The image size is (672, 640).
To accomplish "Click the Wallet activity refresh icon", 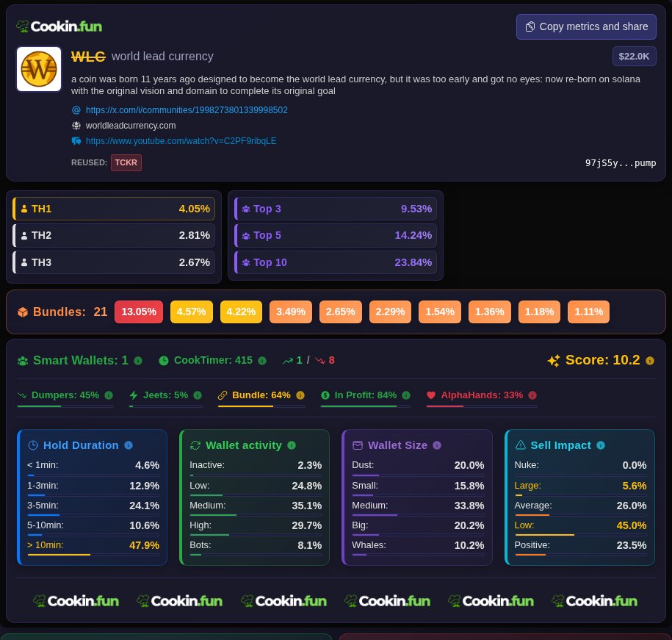I will tap(195, 445).
